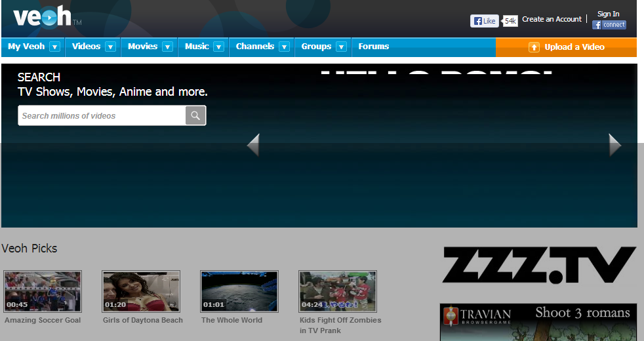Open Girls of Daytona Beach thumbnail
The width and height of the screenshot is (644, 341).
[141, 291]
